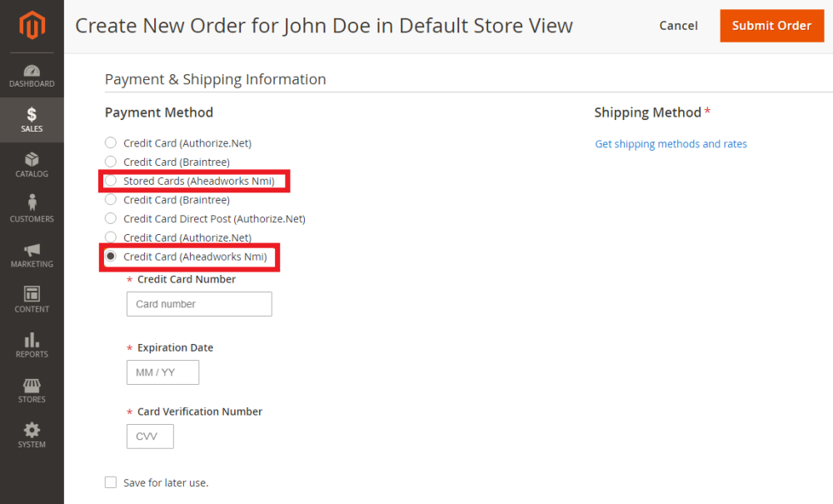Click the Create New Order page title

click(324, 26)
